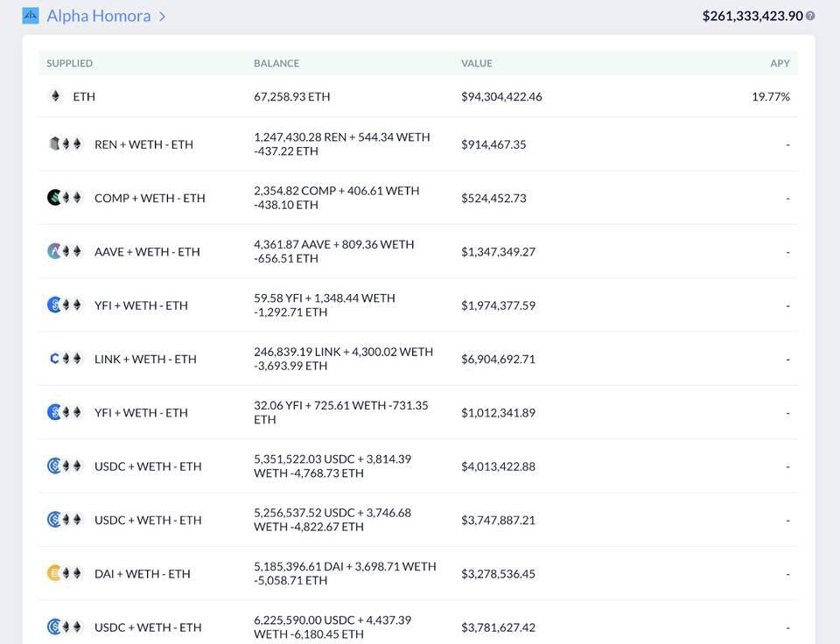The height and width of the screenshot is (644, 840).
Task: Click the $261,333,423.90 total value
Action: pyautogui.click(x=752, y=16)
